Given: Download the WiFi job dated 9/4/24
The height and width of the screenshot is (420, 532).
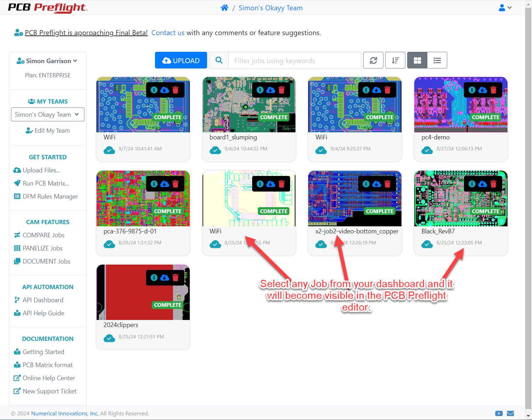Looking at the screenshot, I should click(377, 90).
